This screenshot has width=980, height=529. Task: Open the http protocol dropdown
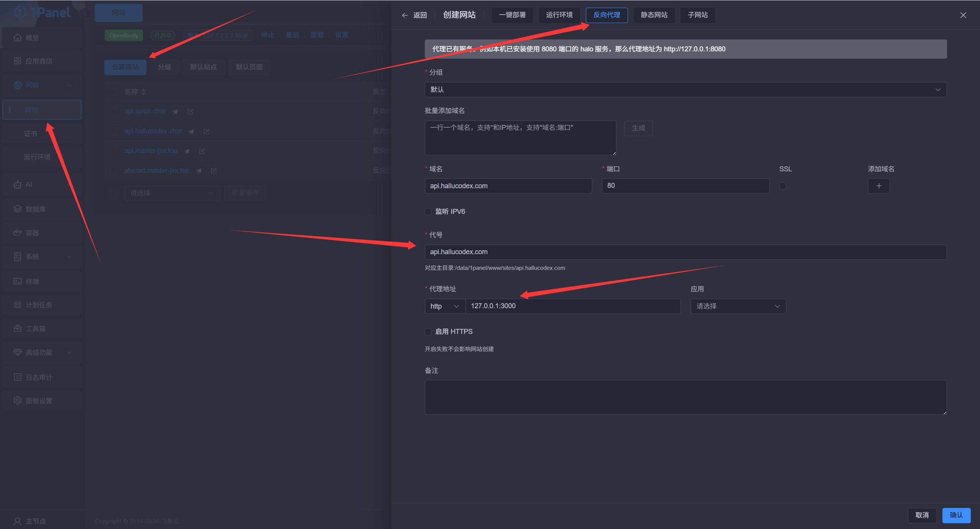click(x=445, y=306)
